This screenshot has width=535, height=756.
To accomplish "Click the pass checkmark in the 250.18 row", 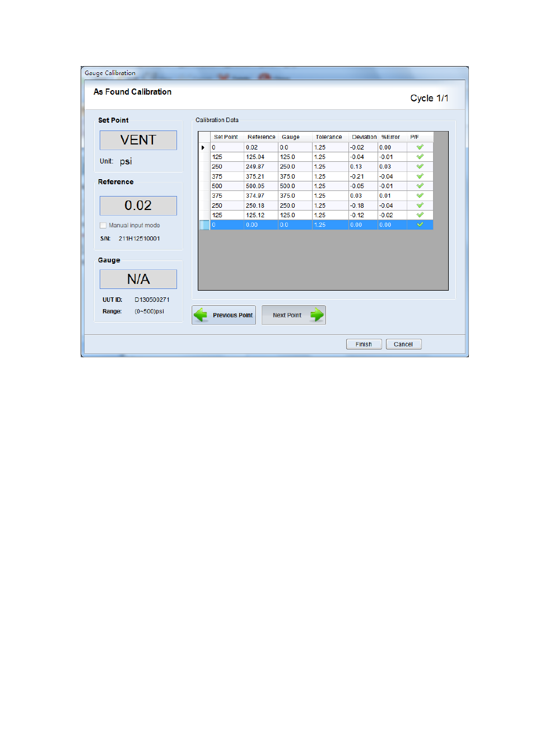I will [420, 206].
